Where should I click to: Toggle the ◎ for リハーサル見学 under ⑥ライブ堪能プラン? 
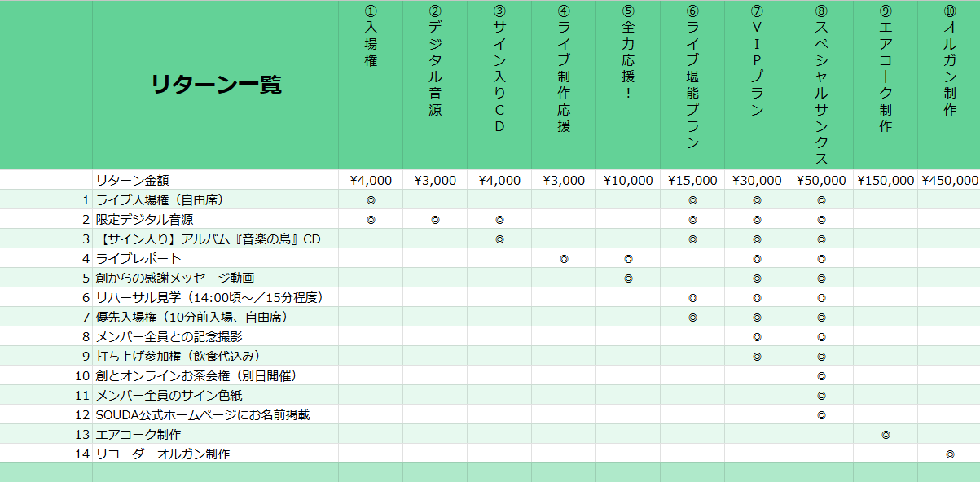(692, 297)
